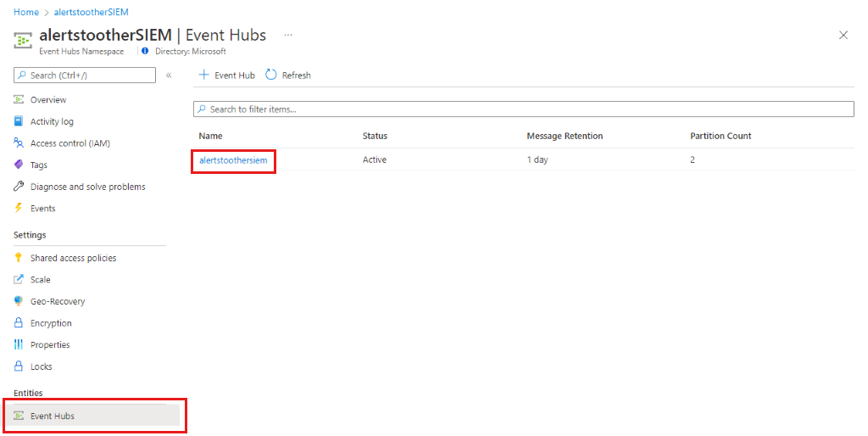
Task: Open the ellipsis more options menu
Action: point(288,35)
